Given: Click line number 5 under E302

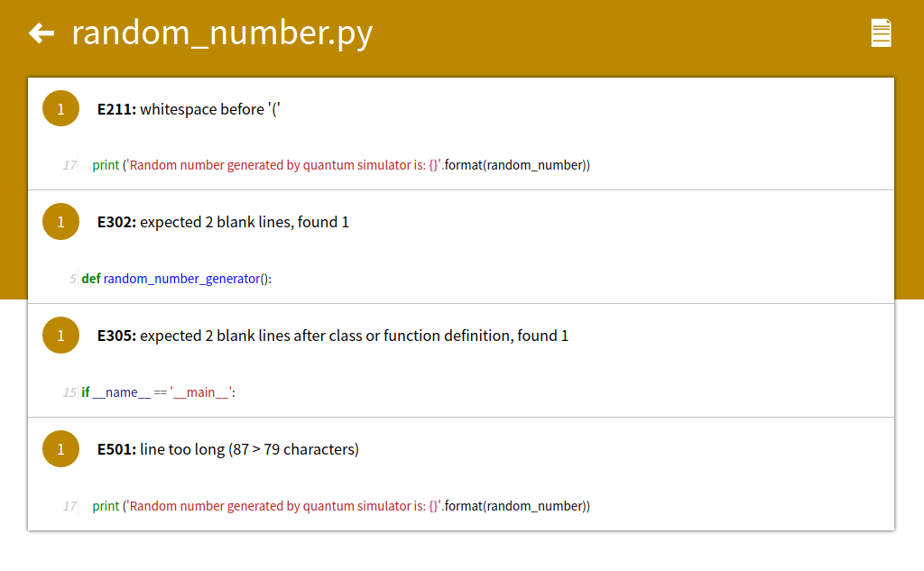Looking at the screenshot, I should tap(72, 279).
